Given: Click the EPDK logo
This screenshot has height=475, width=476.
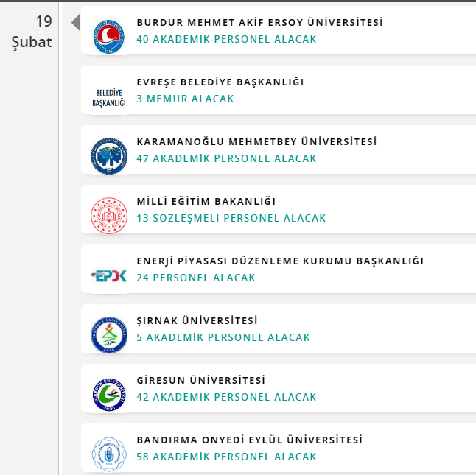Looking at the screenshot, I should 109,275.
